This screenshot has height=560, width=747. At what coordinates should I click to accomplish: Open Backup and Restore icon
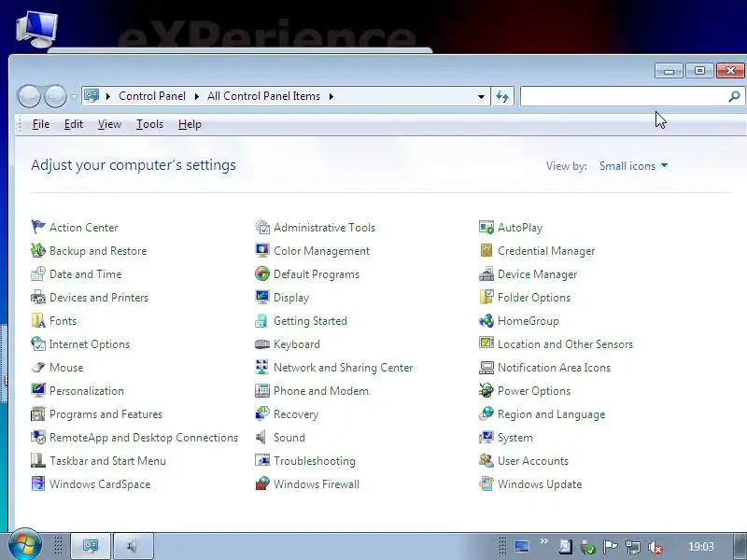click(x=37, y=250)
